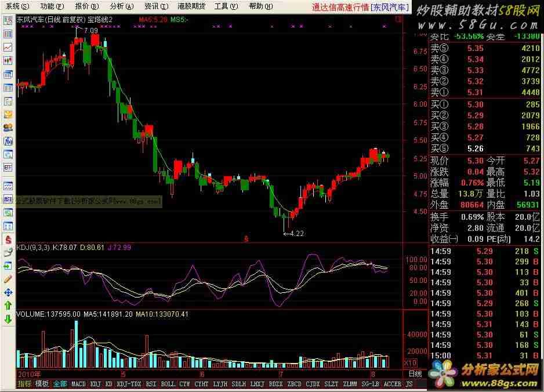Image resolution: width=544 pixels, height=392 pixels.
Task: Click the 4.22 low price marker
Action: (x=296, y=234)
